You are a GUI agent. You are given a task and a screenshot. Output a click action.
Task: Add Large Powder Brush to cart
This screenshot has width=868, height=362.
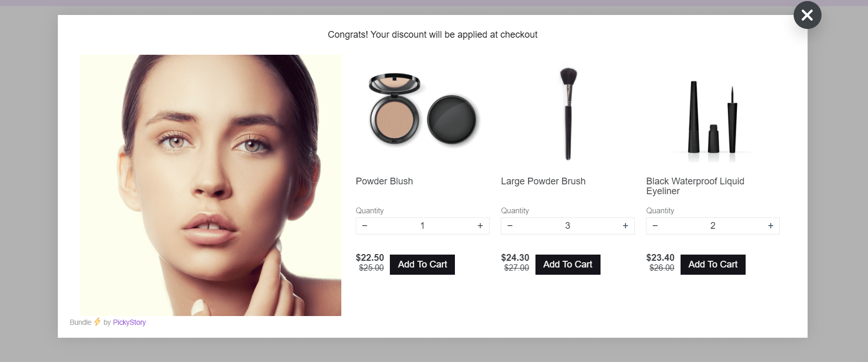click(567, 264)
